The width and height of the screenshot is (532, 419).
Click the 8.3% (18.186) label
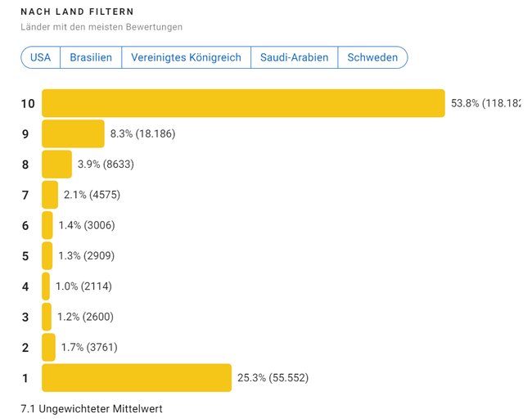tap(142, 133)
